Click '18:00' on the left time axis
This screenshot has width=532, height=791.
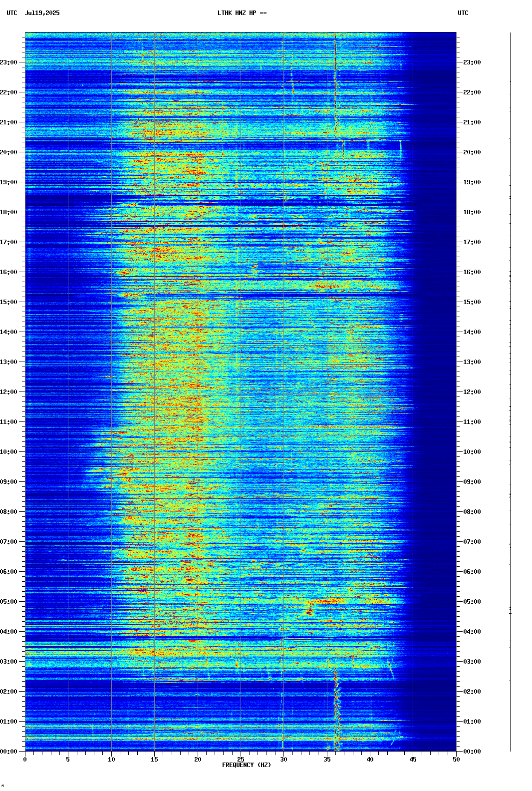[8, 212]
